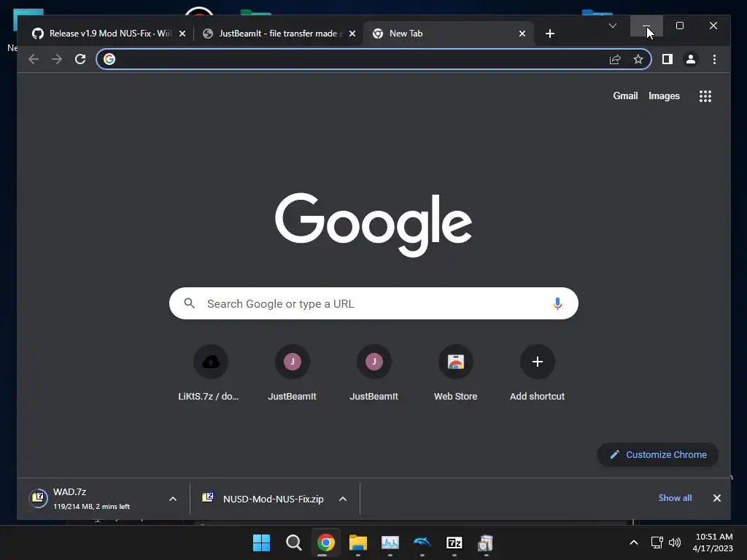The height and width of the screenshot is (560, 747).
Task: Open the profile avatar menu
Action: coord(690,59)
